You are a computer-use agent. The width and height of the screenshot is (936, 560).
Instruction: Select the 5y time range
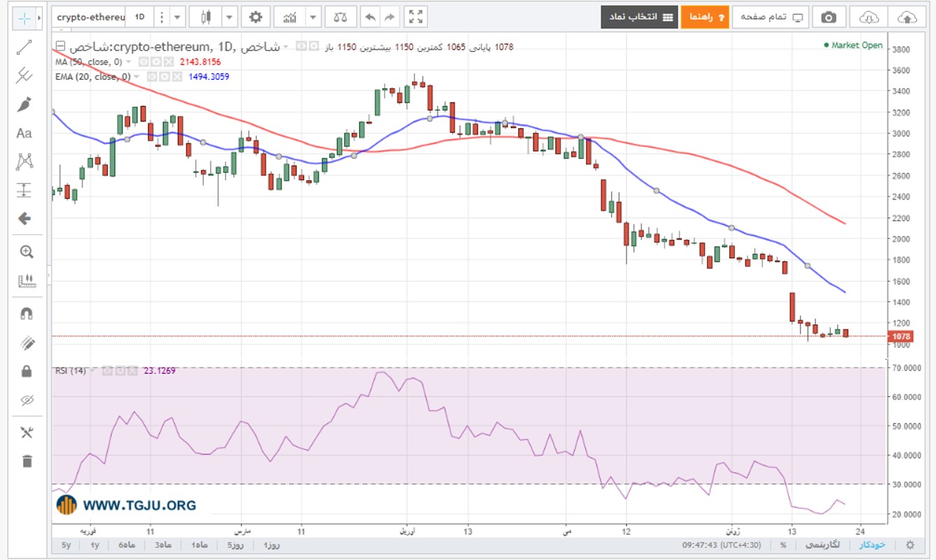point(67,545)
